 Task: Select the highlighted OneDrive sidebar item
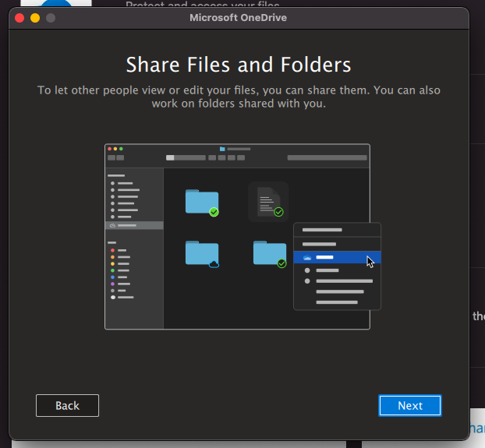click(134, 225)
